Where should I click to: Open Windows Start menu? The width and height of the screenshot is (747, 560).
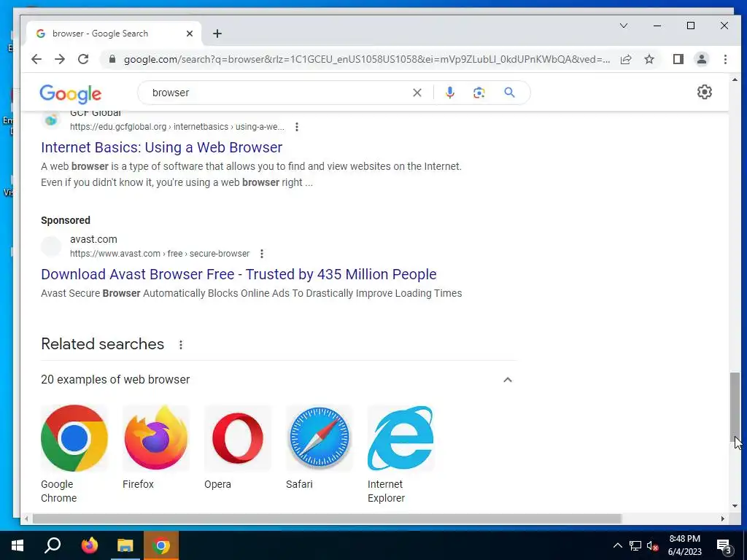point(18,545)
